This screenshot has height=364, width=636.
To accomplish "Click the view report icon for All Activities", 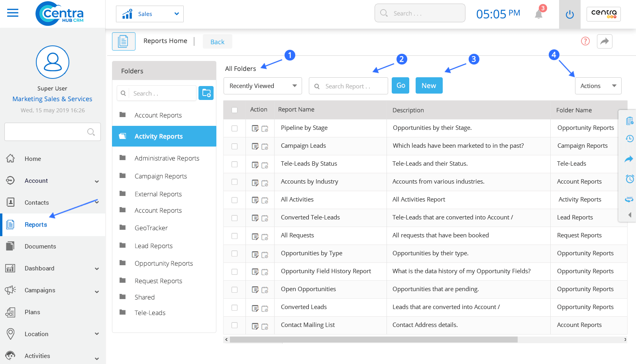I will (255, 200).
